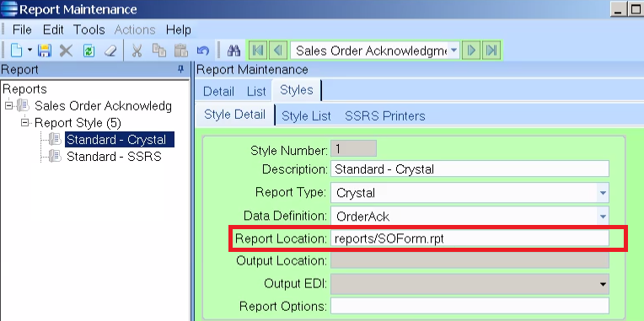
Task: Open the File menu
Action: pos(22,30)
